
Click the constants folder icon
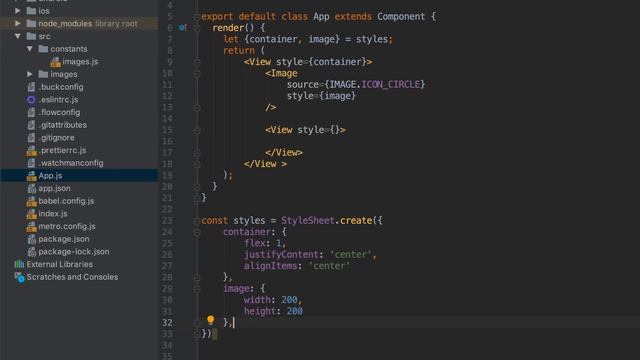tap(43, 49)
